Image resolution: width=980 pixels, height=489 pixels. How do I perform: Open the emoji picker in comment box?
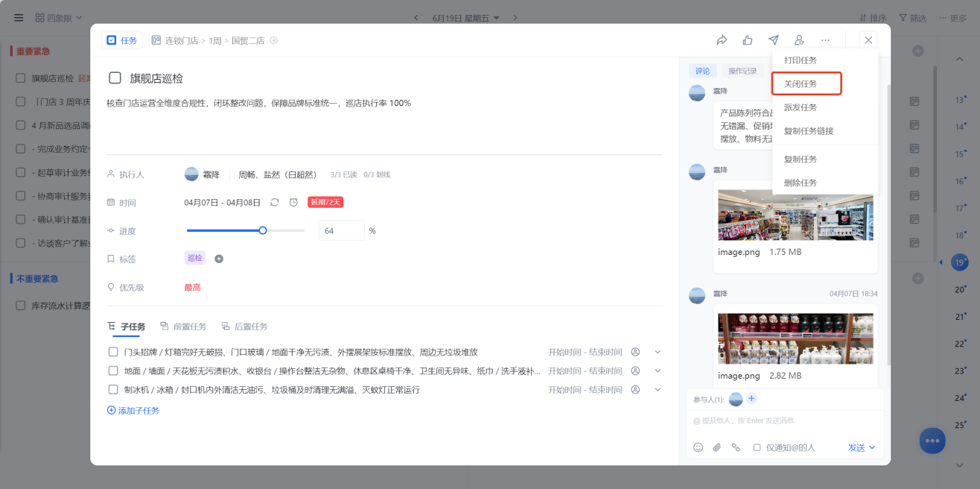tap(698, 447)
